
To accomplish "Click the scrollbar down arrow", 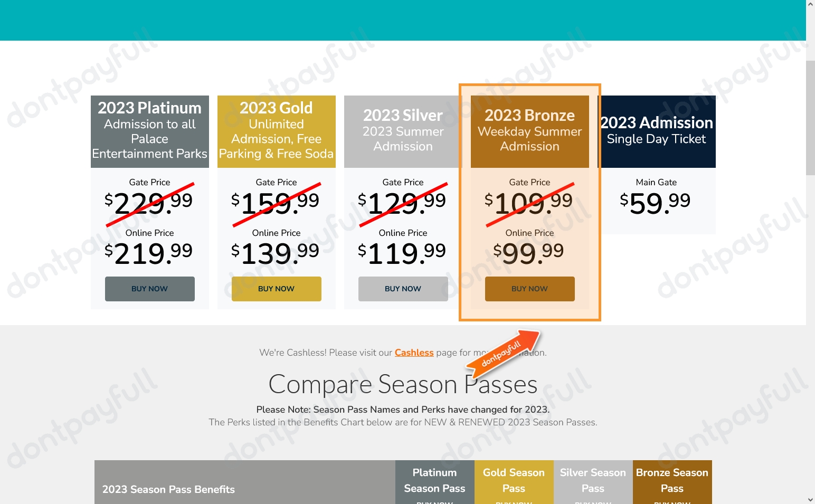I will [x=810, y=499].
